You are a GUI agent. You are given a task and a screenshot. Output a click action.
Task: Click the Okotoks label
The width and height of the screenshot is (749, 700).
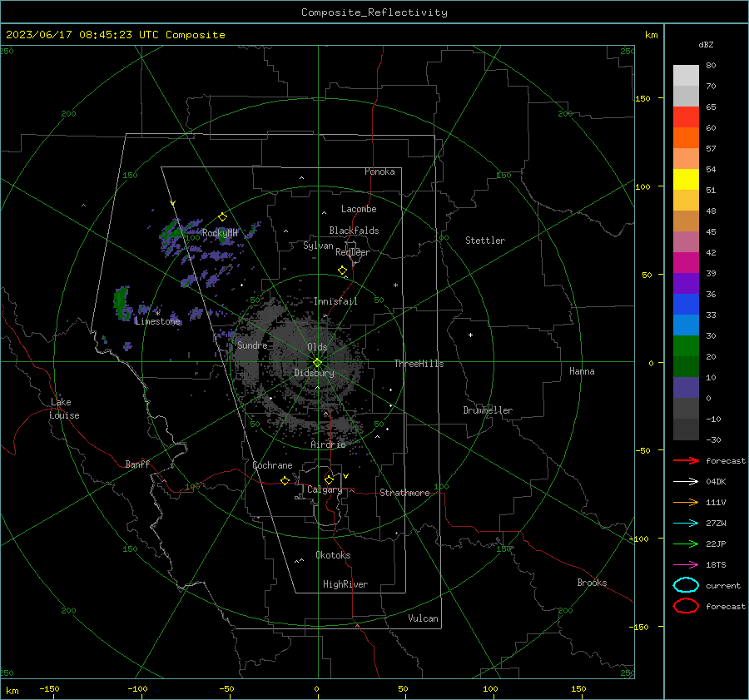333,554
